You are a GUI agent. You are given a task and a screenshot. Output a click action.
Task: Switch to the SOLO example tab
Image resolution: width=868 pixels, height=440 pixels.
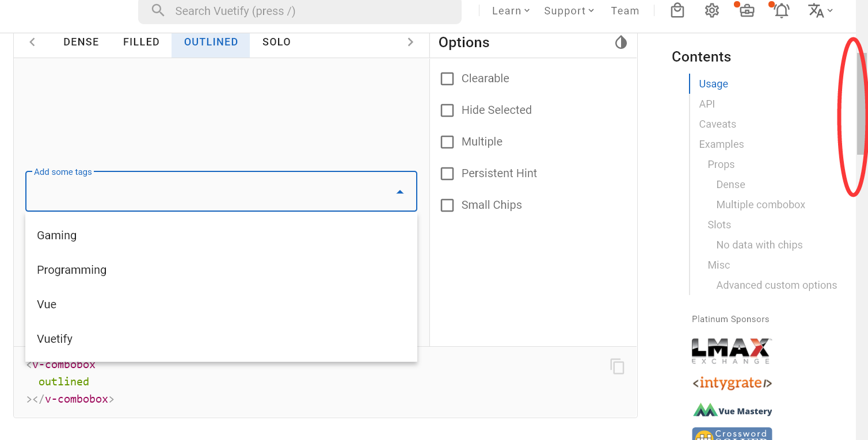(x=276, y=41)
